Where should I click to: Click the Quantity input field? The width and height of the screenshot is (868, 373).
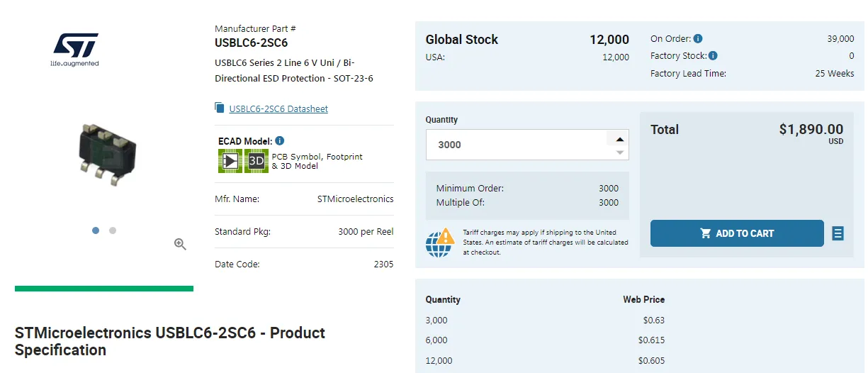(x=526, y=145)
